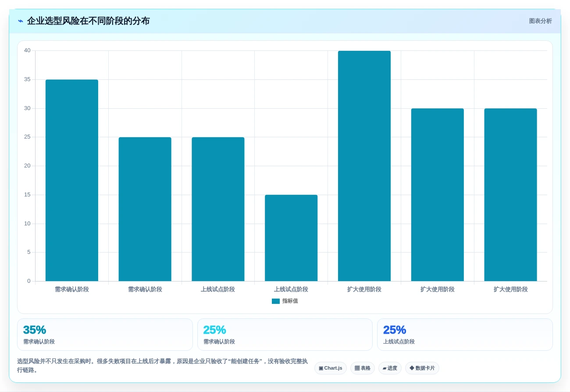Click the 需求确认阶段 bar with value 35

click(x=72, y=180)
